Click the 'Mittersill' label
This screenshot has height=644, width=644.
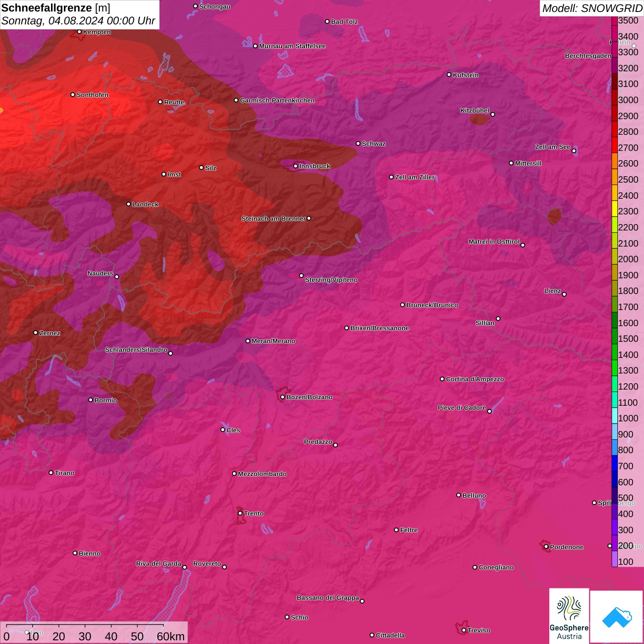[528, 163]
